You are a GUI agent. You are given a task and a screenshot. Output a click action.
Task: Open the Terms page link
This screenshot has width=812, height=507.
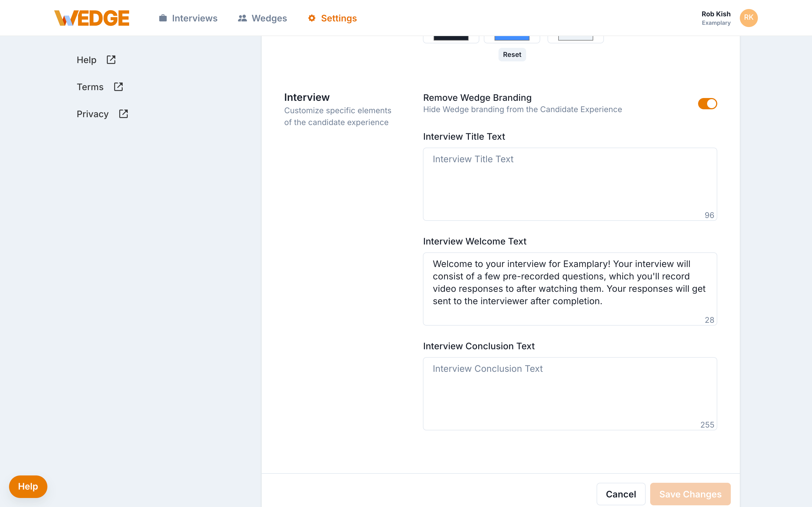tap(90, 86)
